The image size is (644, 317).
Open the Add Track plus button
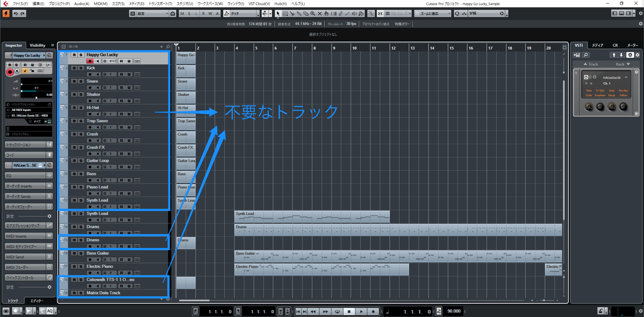pos(161,47)
